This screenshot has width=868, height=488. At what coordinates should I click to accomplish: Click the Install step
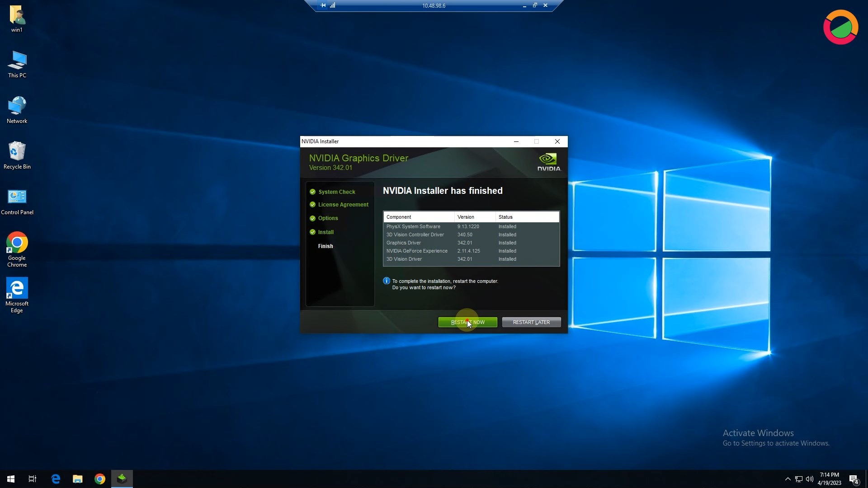[325, 232]
